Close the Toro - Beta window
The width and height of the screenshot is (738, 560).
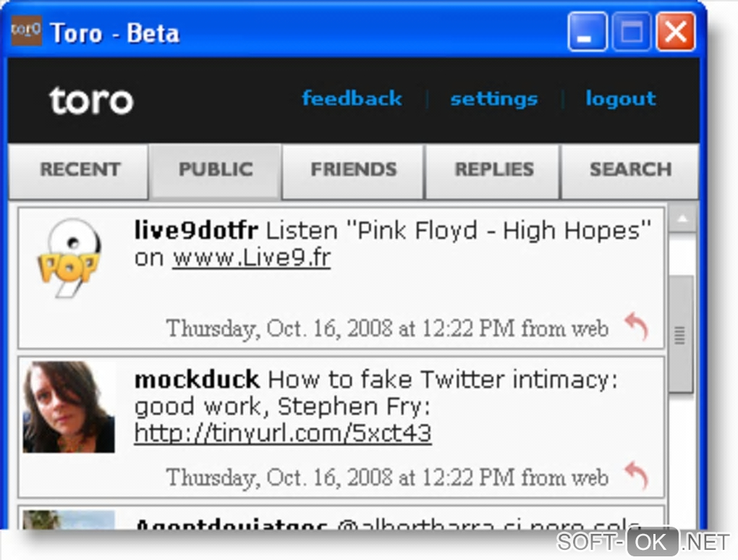pos(675,32)
